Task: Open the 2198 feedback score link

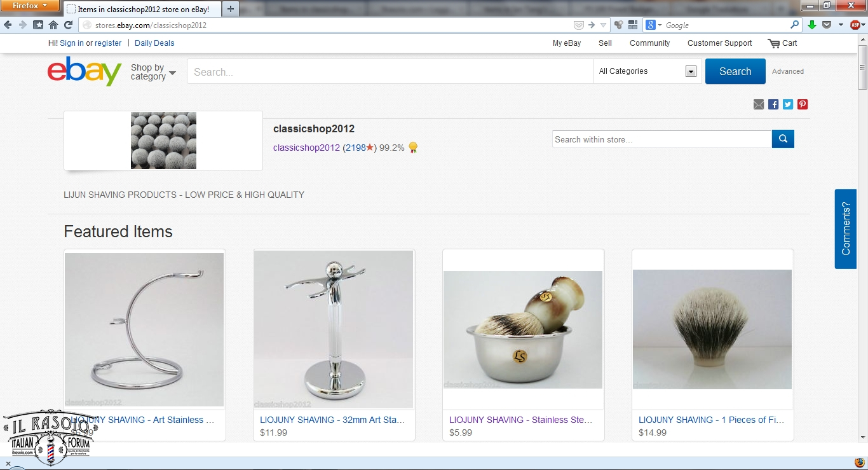Action: click(x=356, y=148)
